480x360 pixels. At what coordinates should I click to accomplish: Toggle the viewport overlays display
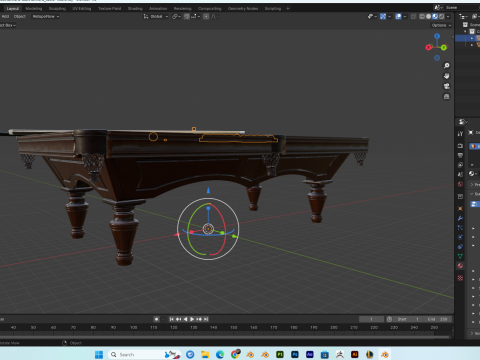pyautogui.click(x=398, y=16)
